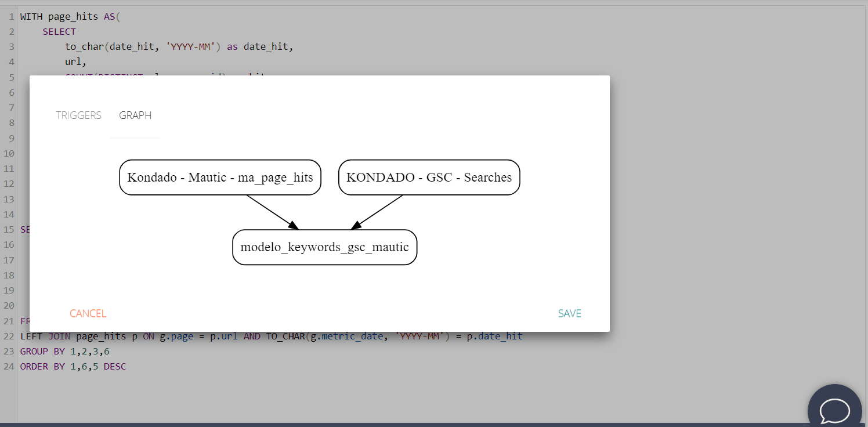Click line number 24 in the gutter
868x427 pixels.
[x=8, y=366]
